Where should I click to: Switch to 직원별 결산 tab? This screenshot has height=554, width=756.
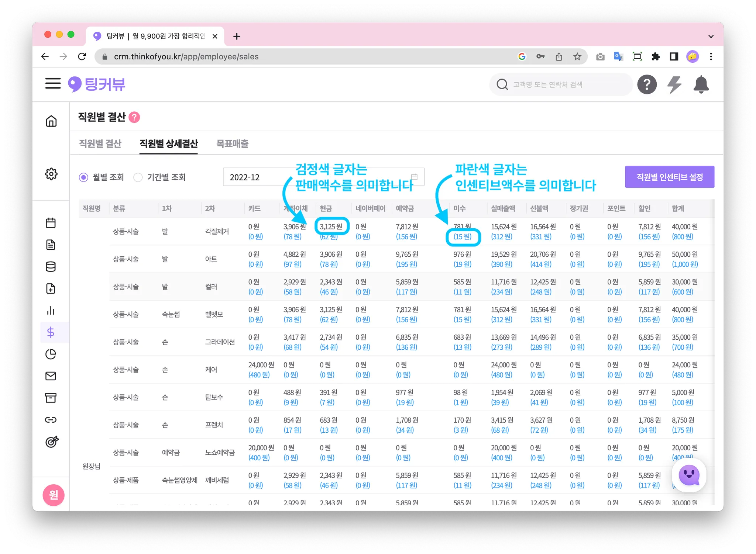click(100, 143)
